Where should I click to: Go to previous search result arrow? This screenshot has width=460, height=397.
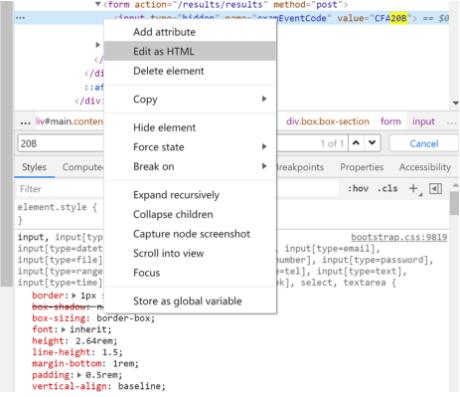(x=356, y=143)
